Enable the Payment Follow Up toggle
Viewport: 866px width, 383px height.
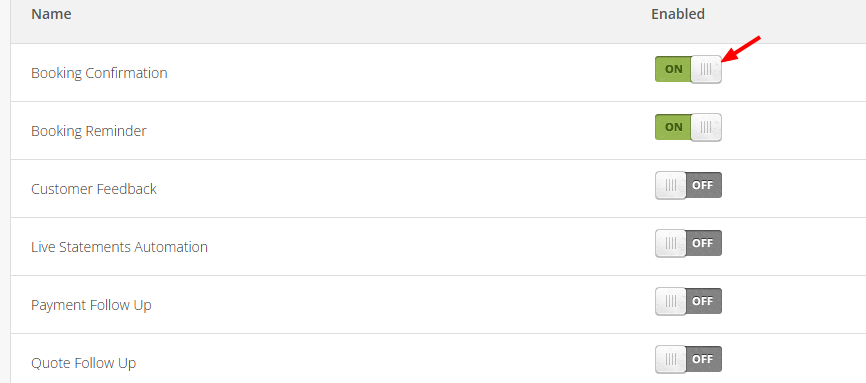click(688, 301)
